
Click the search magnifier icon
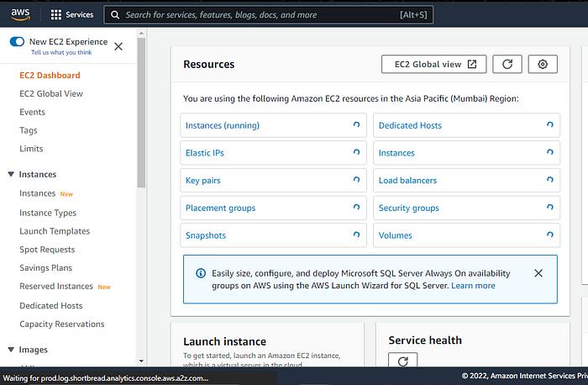[x=115, y=14]
